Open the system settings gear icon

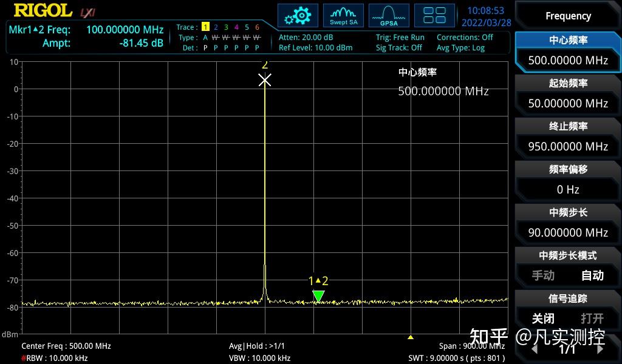(x=297, y=15)
